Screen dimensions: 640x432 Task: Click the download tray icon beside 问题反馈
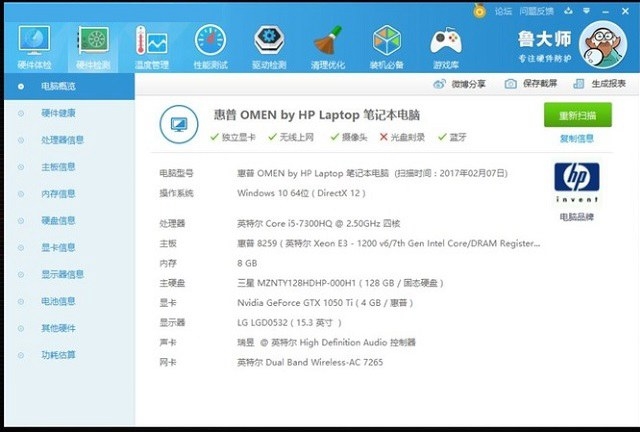point(568,11)
